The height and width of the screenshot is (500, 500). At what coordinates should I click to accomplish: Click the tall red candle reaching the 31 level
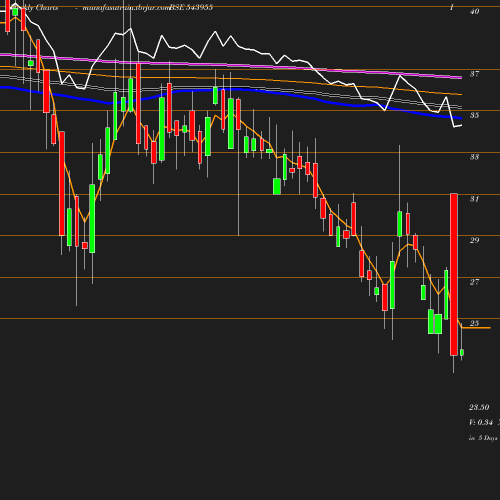pos(454,274)
